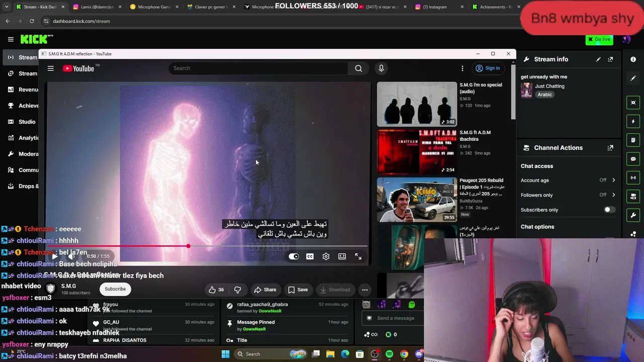Open the 'S.M.G i'm so special' video thumbnail

pyautogui.click(x=417, y=104)
